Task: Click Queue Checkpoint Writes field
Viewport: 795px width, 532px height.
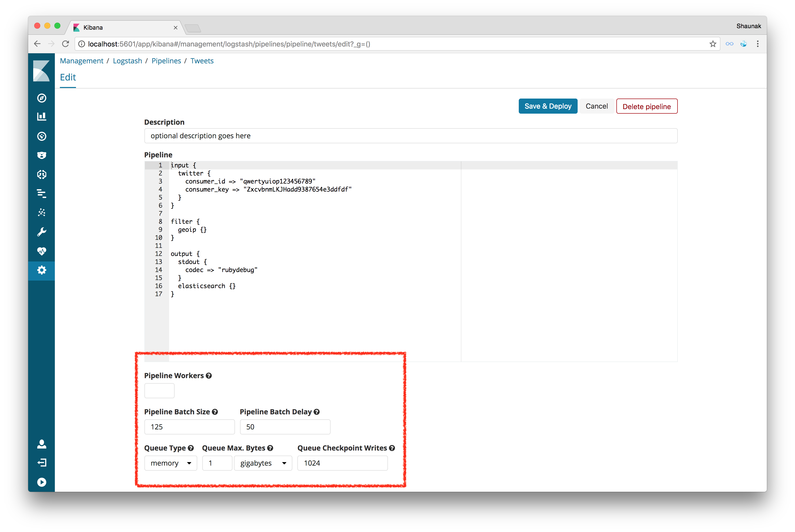Action: [x=342, y=463]
